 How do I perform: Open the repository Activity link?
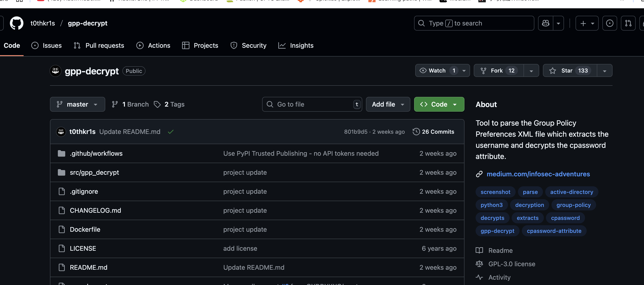point(493,278)
